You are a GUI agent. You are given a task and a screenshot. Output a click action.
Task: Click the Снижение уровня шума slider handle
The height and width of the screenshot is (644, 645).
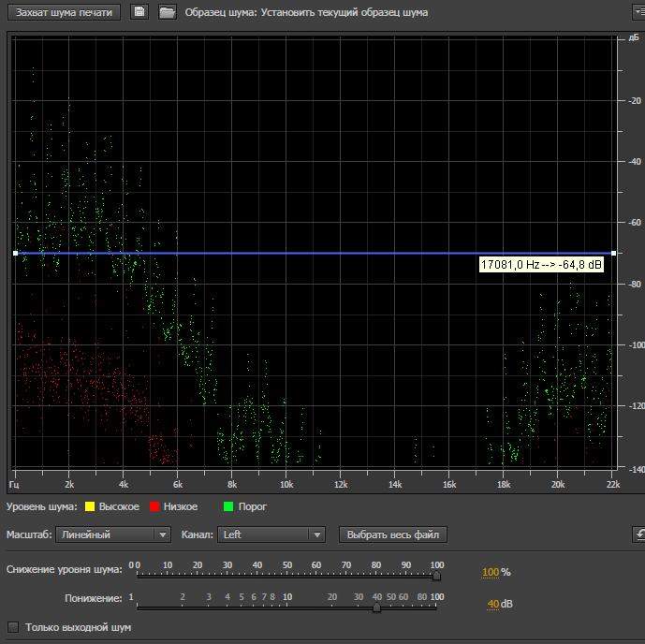(x=436, y=576)
